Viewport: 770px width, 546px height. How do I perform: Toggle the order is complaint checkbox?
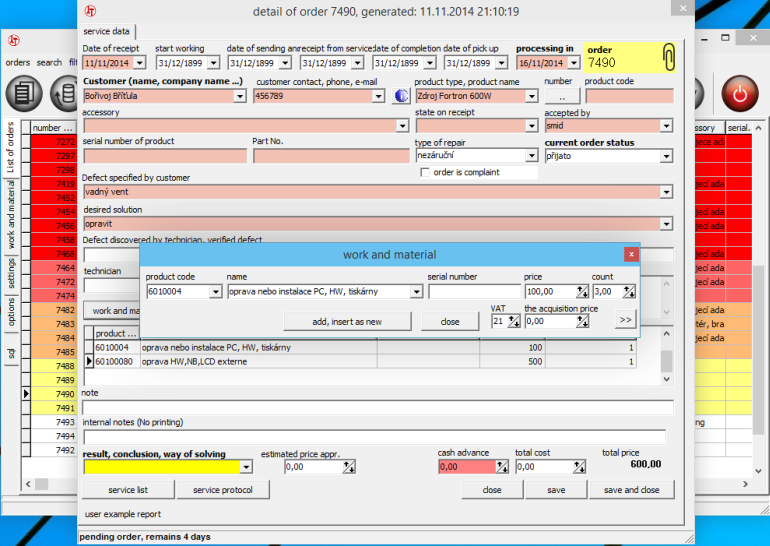point(425,172)
